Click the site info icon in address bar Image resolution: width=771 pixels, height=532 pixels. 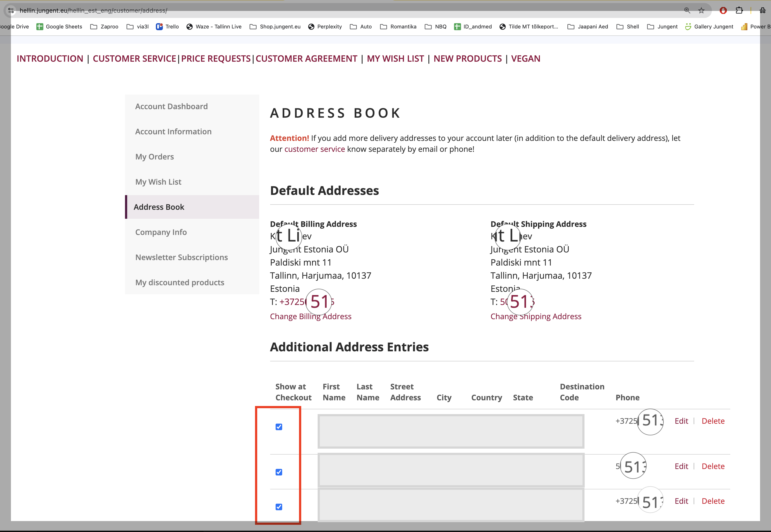[11, 10]
